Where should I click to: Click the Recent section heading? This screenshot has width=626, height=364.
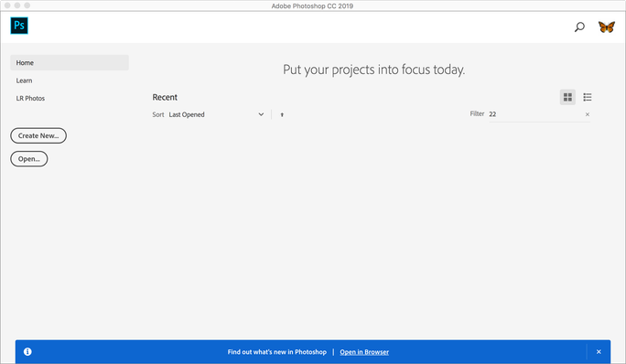click(165, 97)
